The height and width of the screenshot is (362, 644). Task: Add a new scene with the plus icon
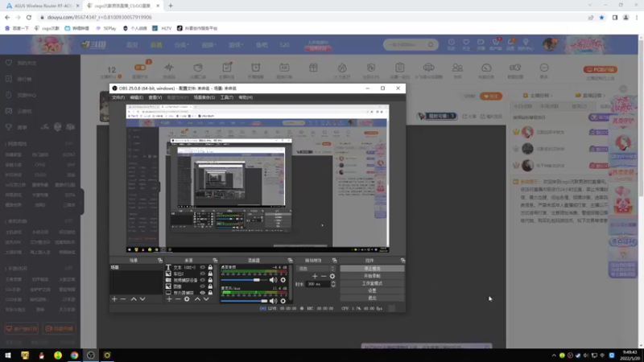pos(114,299)
